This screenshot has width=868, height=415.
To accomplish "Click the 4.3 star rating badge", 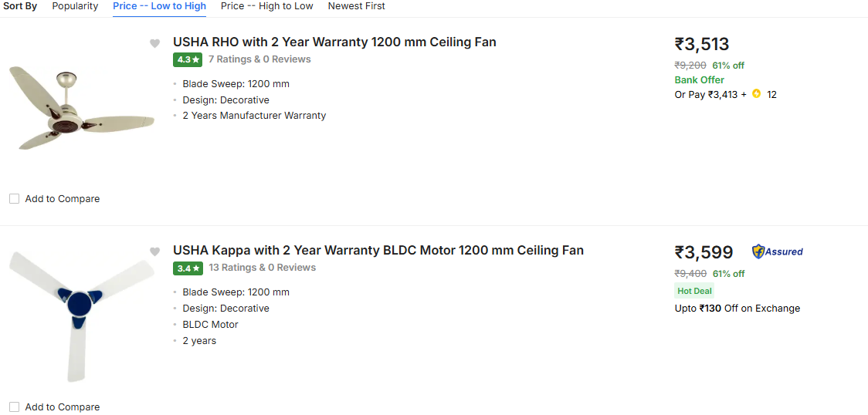I will (188, 59).
